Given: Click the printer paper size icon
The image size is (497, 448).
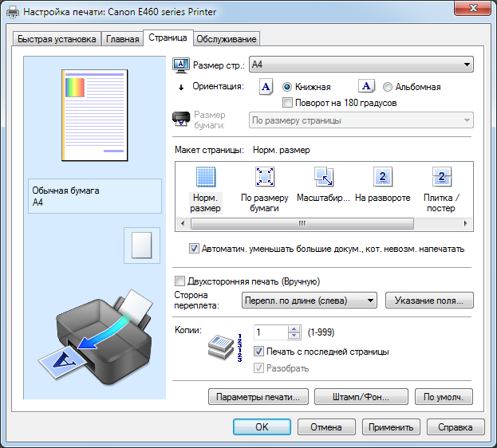Looking at the screenshot, I should pyautogui.click(x=181, y=119).
